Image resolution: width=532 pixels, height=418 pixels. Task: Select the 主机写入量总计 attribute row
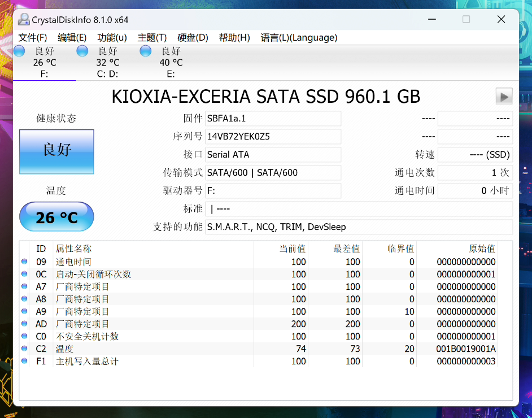click(x=259, y=361)
